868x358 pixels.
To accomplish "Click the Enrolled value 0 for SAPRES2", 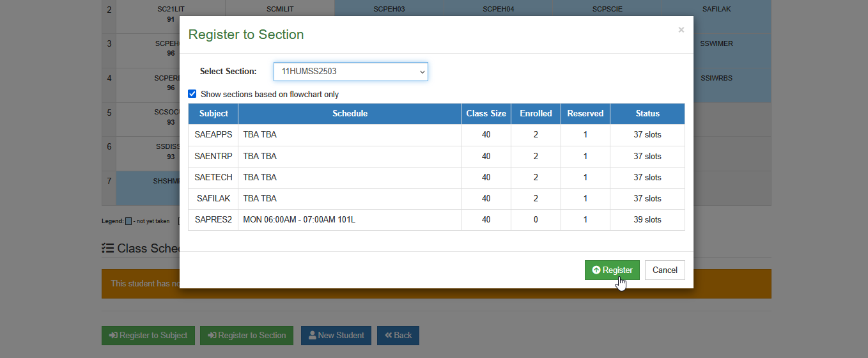I will (x=536, y=219).
